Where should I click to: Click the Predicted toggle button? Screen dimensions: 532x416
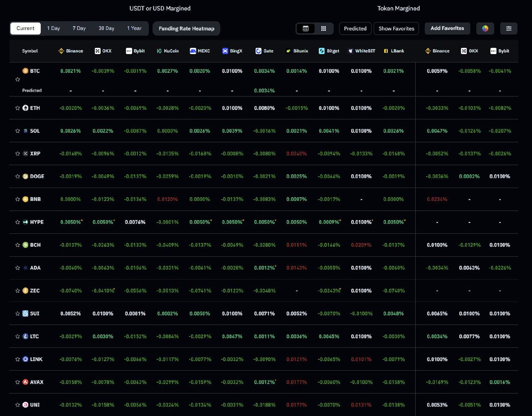355,28
